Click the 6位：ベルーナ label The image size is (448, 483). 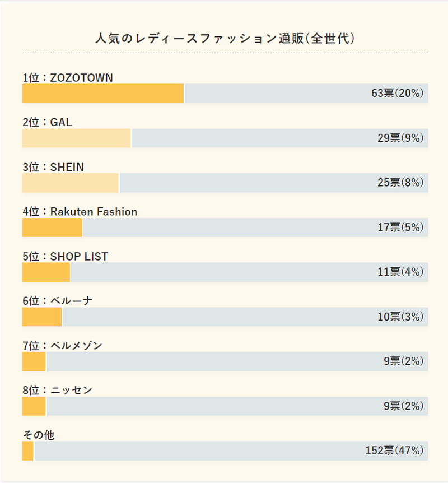57,301
